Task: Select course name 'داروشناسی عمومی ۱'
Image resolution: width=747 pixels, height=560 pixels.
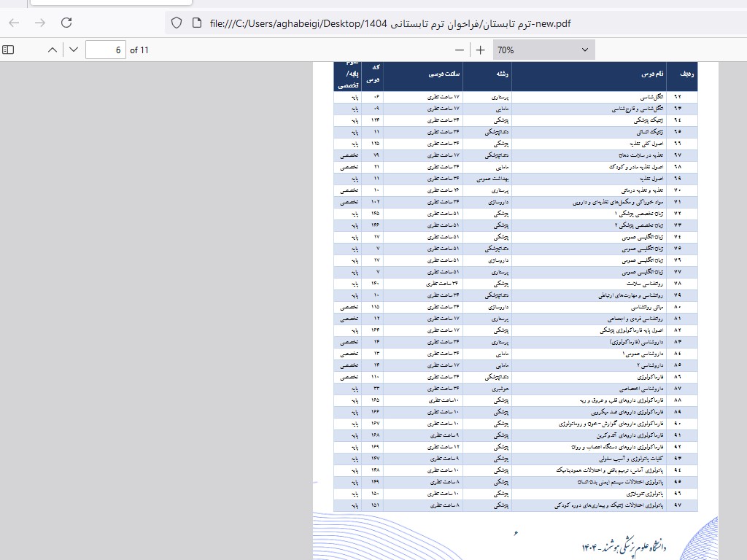Action: [643, 354]
